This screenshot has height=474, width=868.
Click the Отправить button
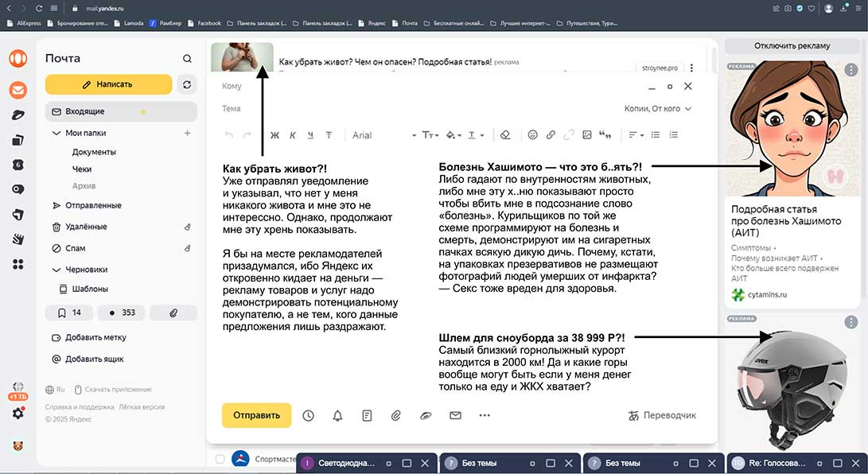tap(256, 415)
